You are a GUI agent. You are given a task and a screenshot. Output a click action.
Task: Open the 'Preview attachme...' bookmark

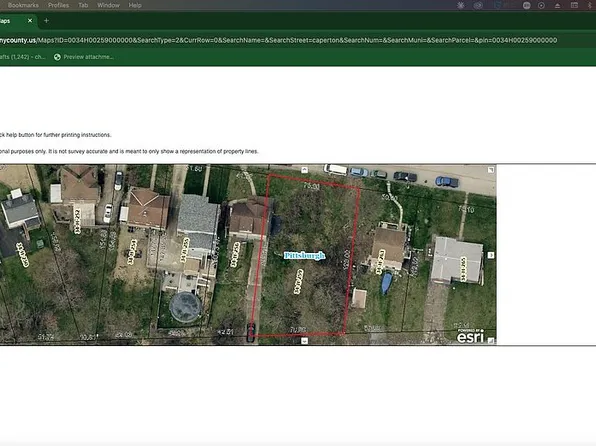[x=84, y=57]
